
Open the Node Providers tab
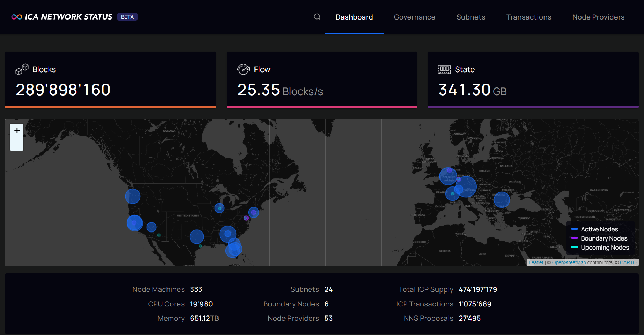599,17
